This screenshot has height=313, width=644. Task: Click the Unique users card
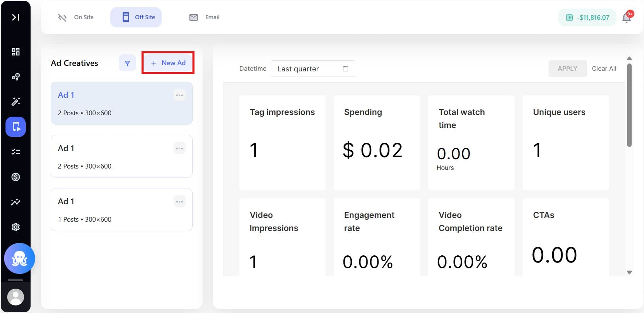(x=566, y=142)
